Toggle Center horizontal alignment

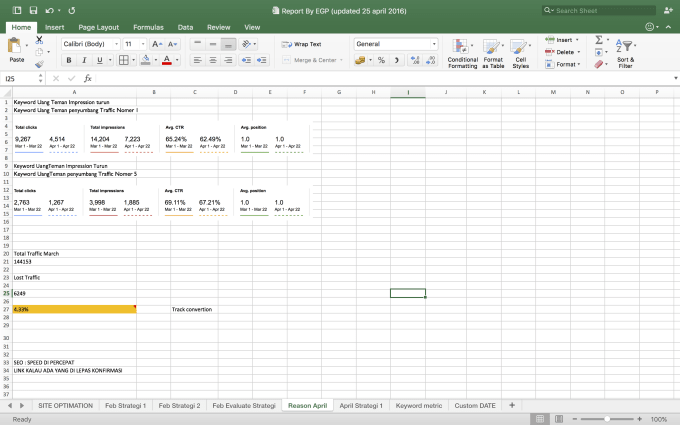(213, 60)
